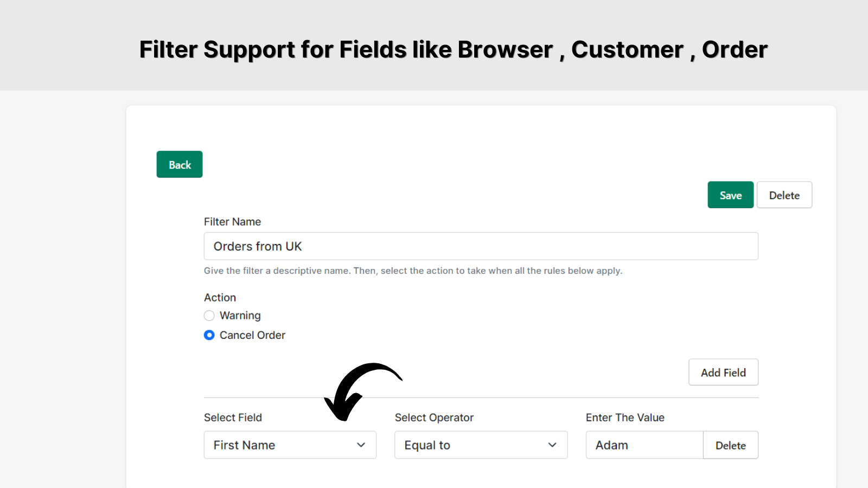The width and height of the screenshot is (868, 488).
Task: Open the Select Field dropdown showing First Name
Action: pos(290,445)
